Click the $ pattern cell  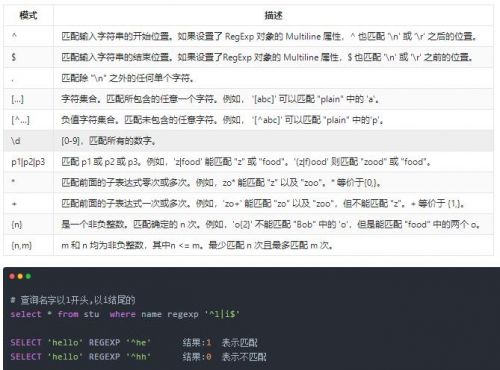click(x=28, y=57)
